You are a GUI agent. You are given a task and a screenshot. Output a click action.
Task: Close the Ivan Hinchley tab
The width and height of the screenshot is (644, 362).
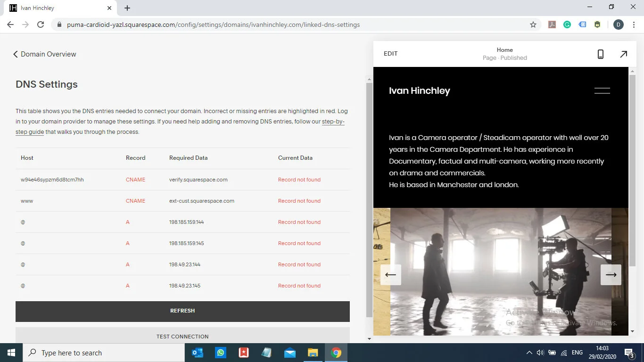[x=109, y=8]
